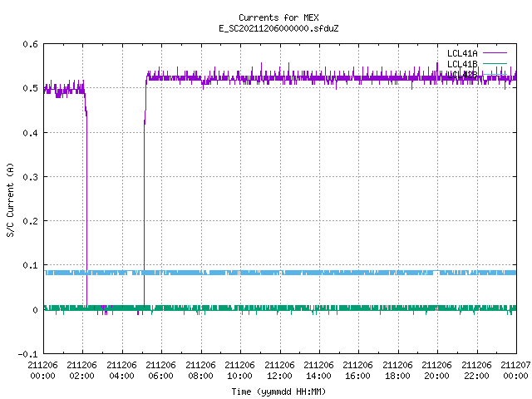Click the x-axis tick 211206 14:00
The image size is (532, 399).
pos(318,371)
